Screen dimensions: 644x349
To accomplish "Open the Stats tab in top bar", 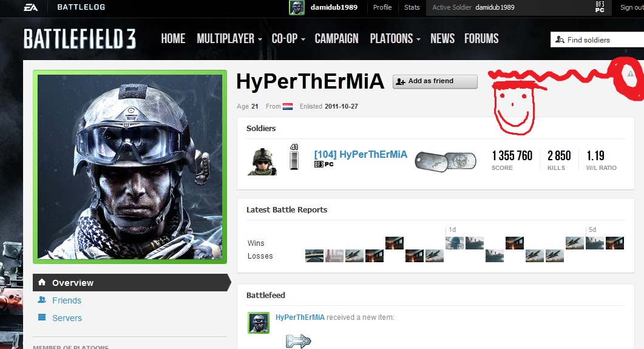I will (412, 7).
